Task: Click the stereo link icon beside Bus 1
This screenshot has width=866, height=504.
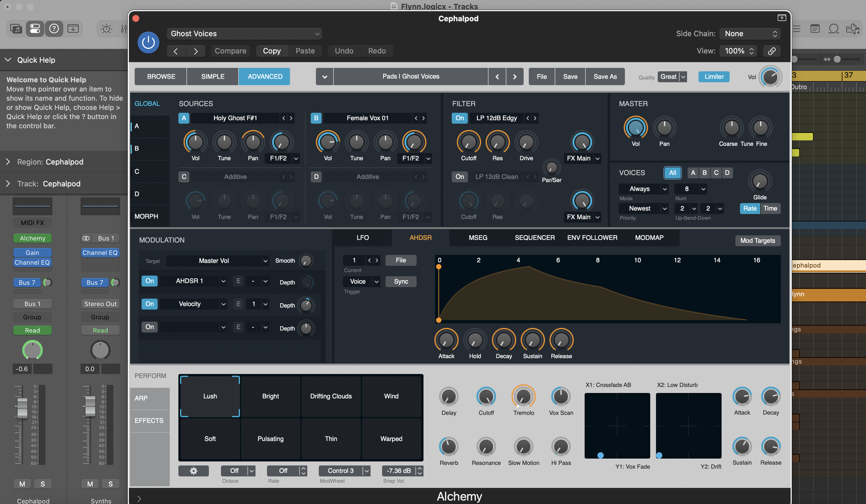Action: 86,238
